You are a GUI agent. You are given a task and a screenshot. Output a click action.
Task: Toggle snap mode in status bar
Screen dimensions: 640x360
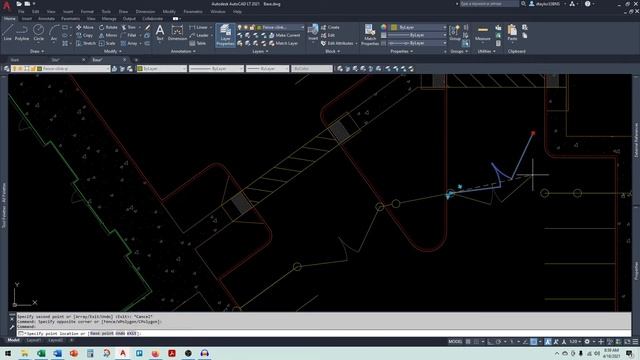point(476,342)
